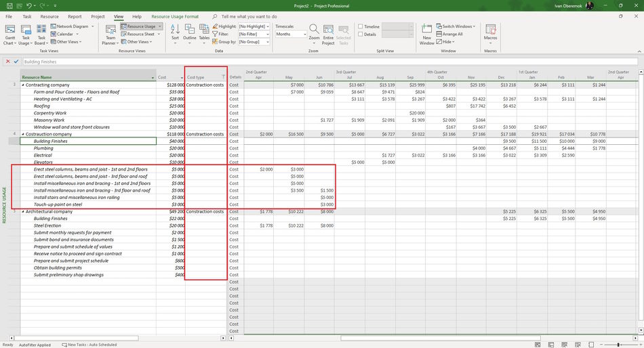
Task: Enable the Details checkbox
Action: (361, 34)
